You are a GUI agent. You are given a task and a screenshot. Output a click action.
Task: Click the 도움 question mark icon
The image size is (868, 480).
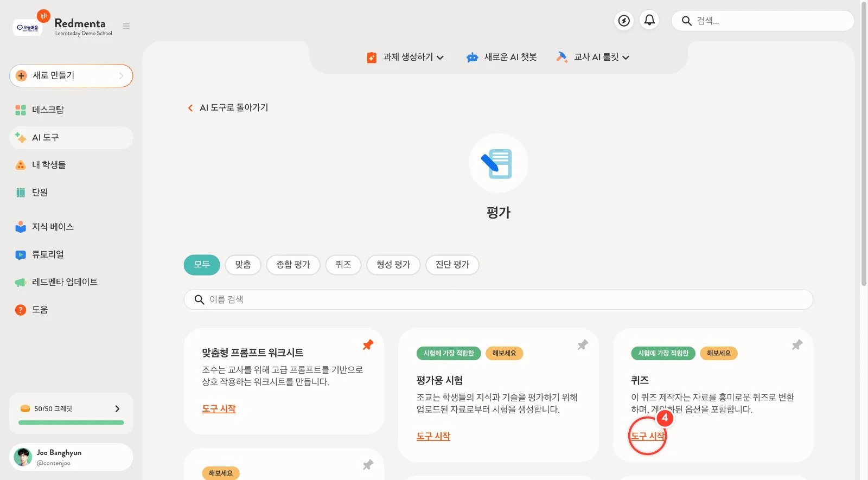pos(21,310)
